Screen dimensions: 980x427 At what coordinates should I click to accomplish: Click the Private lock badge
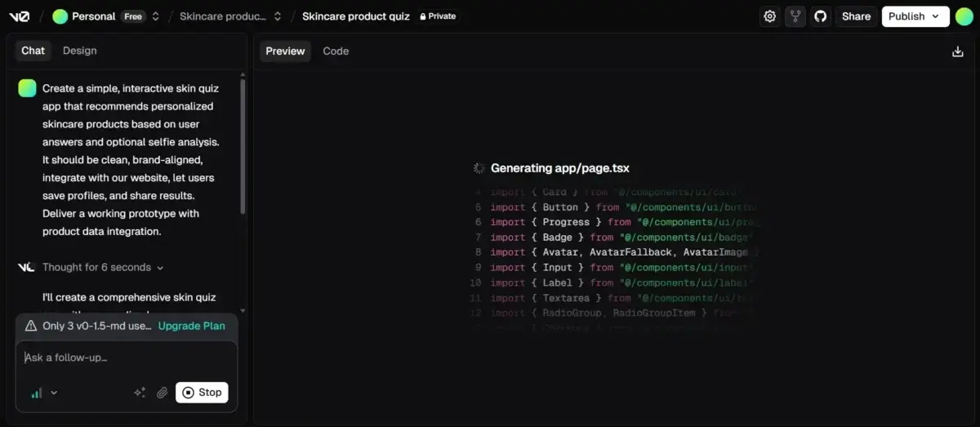438,16
